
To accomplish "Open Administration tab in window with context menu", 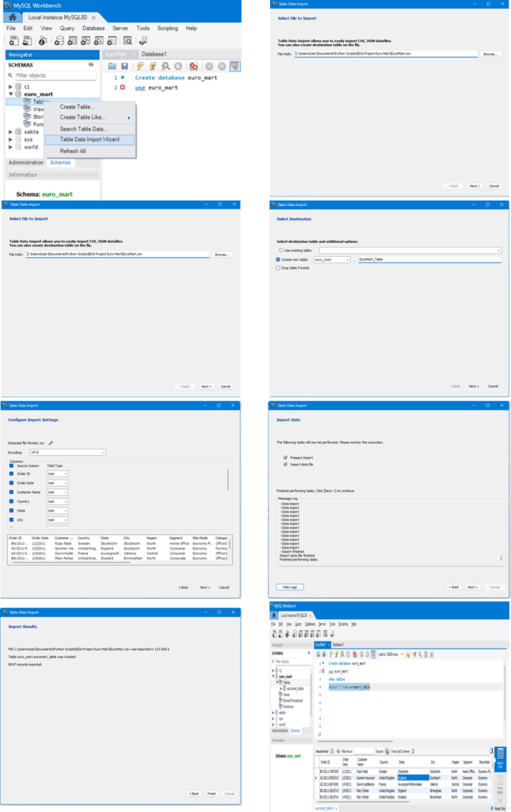I will click(26, 163).
